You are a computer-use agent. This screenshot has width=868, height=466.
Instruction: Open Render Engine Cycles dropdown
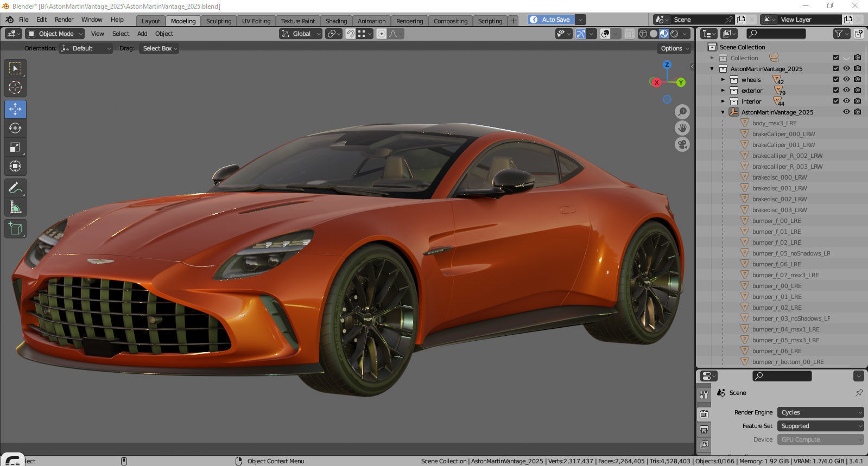pyautogui.click(x=820, y=412)
